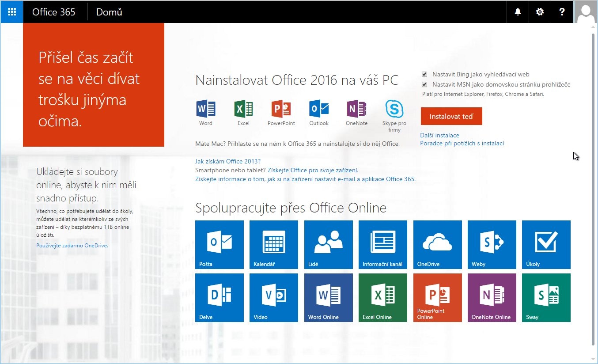Image resolution: width=598 pixels, height=364 pixels.
Task: Open Poradce při potížích s instalací link
Action: point(462,143)
